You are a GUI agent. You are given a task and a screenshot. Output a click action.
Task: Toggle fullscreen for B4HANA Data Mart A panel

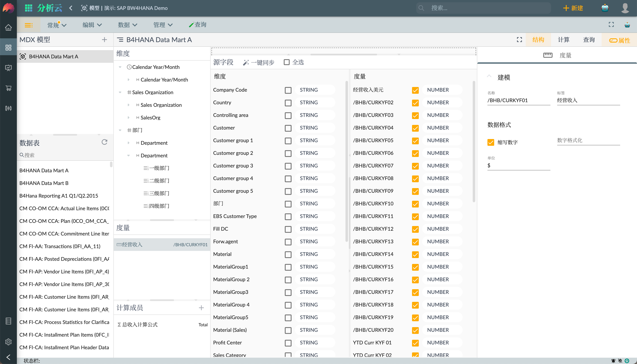tap(519, 40)
